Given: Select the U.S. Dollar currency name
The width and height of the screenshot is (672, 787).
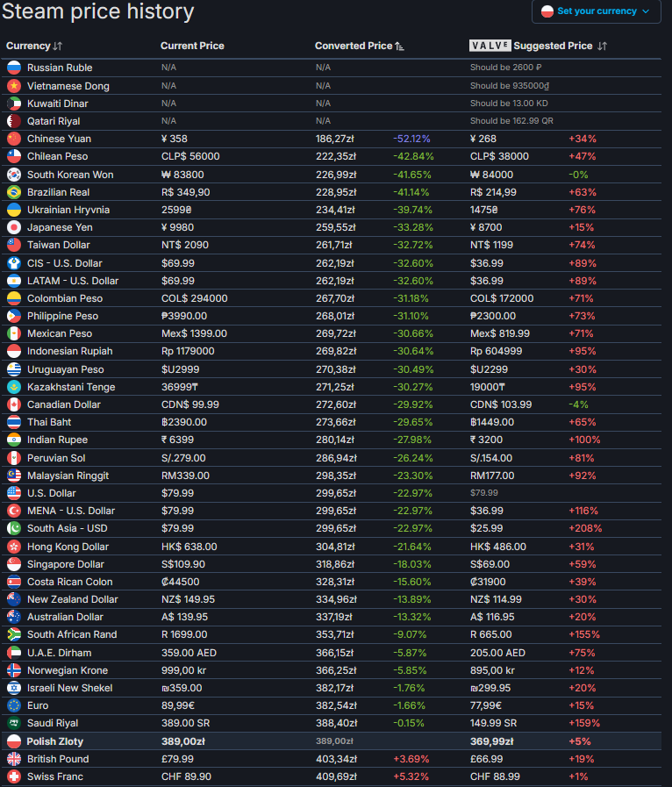Looking at the screenshot, I should point(52,493).
